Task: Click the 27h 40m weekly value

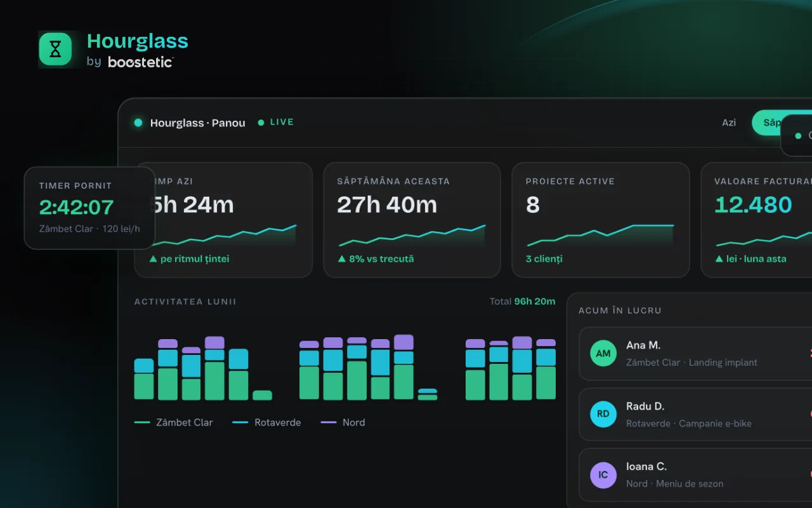Action: coord(387,204)
